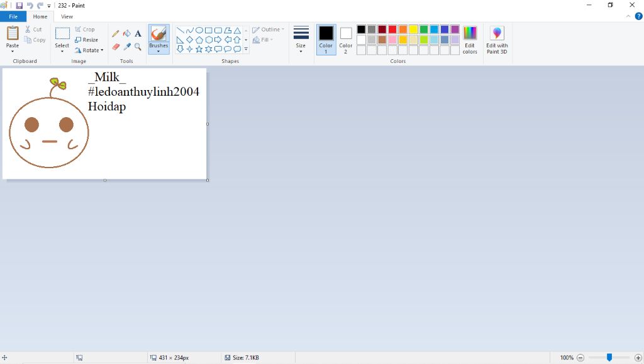Choose the Right arrow shape

(x=218, y=40)
